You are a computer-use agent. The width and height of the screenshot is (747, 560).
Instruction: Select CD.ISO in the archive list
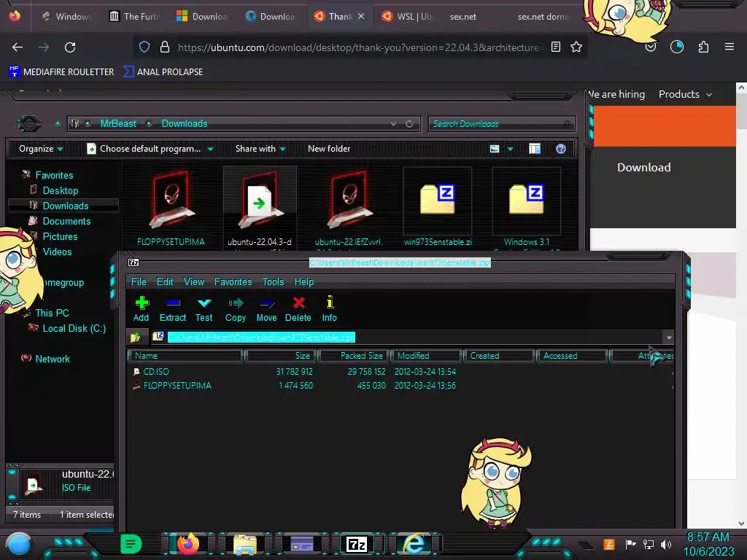click(156, 371)
